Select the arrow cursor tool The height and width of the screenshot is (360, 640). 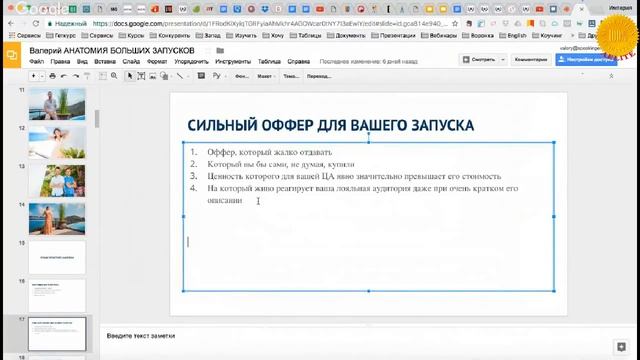pos(130,76)
